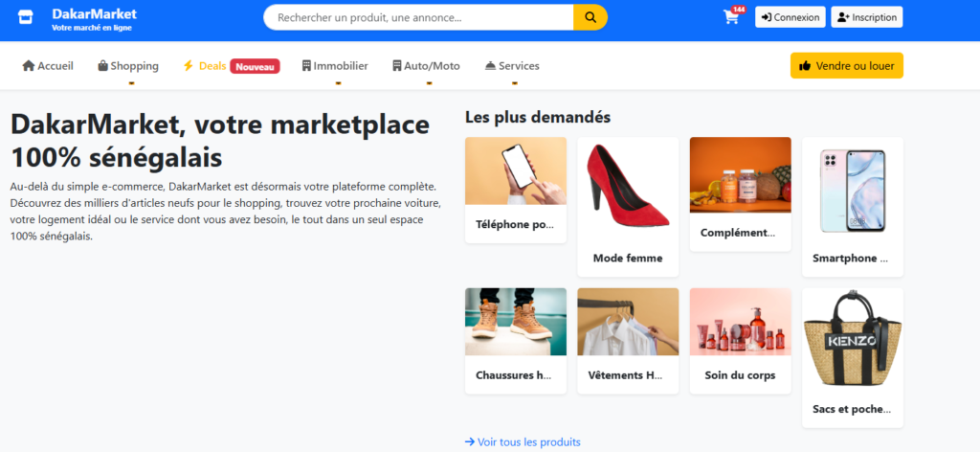Open the shopping cart icon
980x452 pixels.
point(731,17)
